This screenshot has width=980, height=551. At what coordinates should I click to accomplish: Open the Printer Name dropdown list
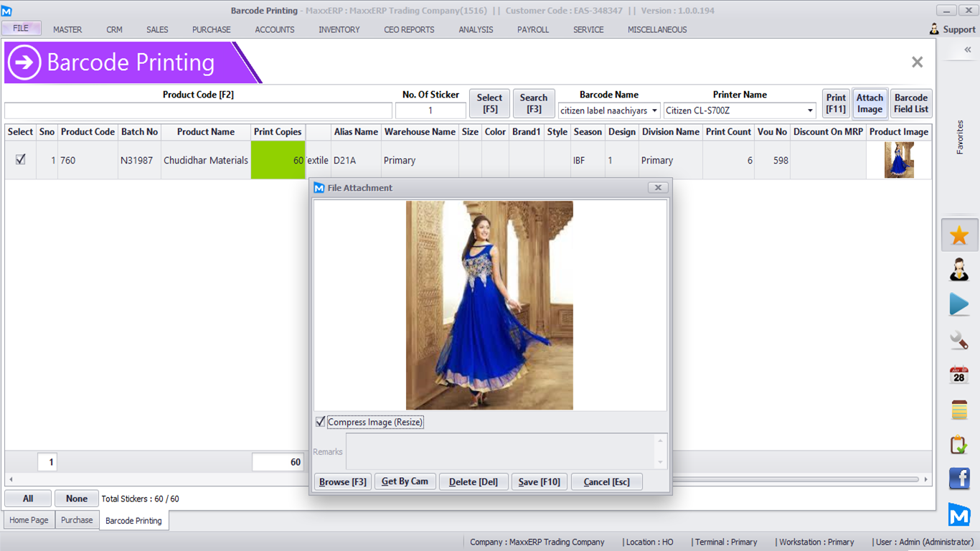pos(810,110)
